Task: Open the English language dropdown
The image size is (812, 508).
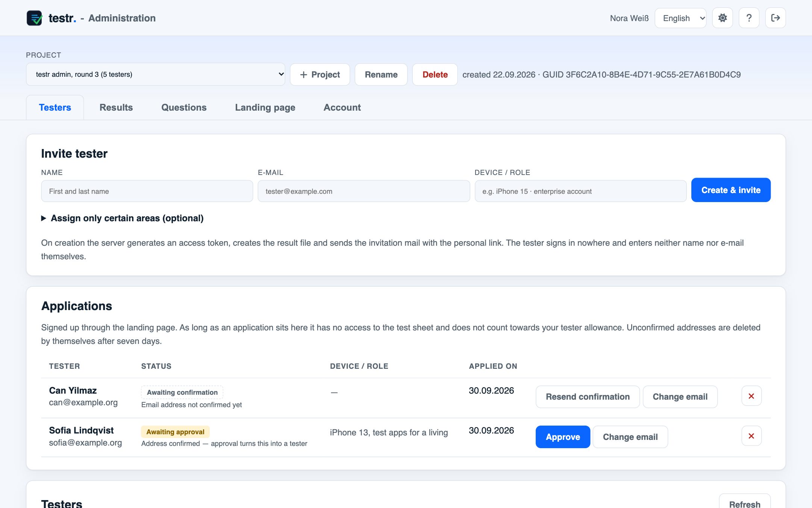Action: pos(680,18)
